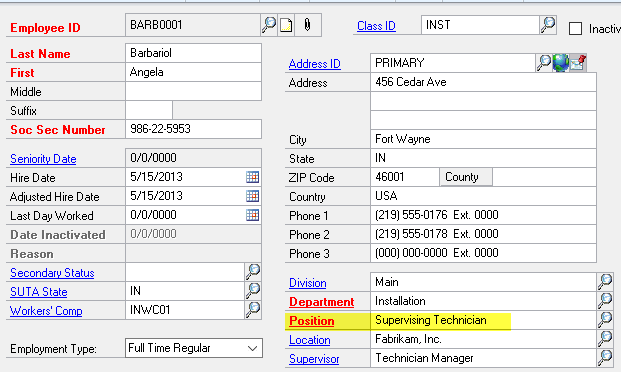The height and width of the screenshot is (372, 621).
Task: Open Employee ID lookup magnifier
Action: [269, 25]
